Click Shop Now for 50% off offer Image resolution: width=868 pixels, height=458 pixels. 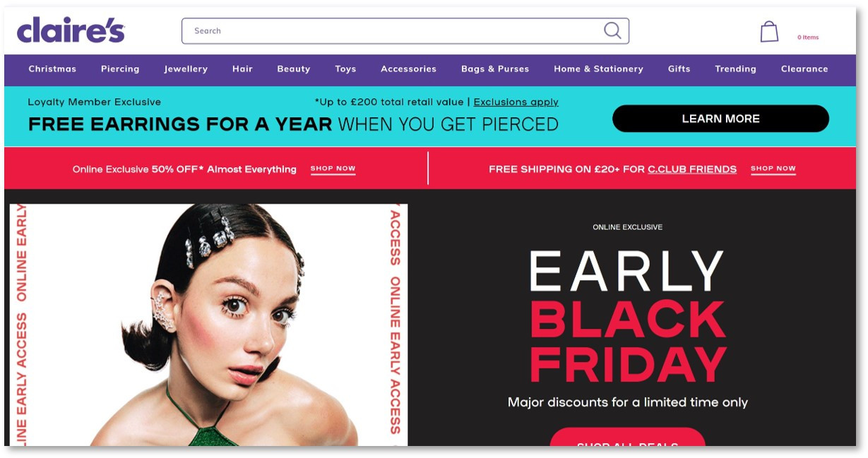(x=333, y=169)
